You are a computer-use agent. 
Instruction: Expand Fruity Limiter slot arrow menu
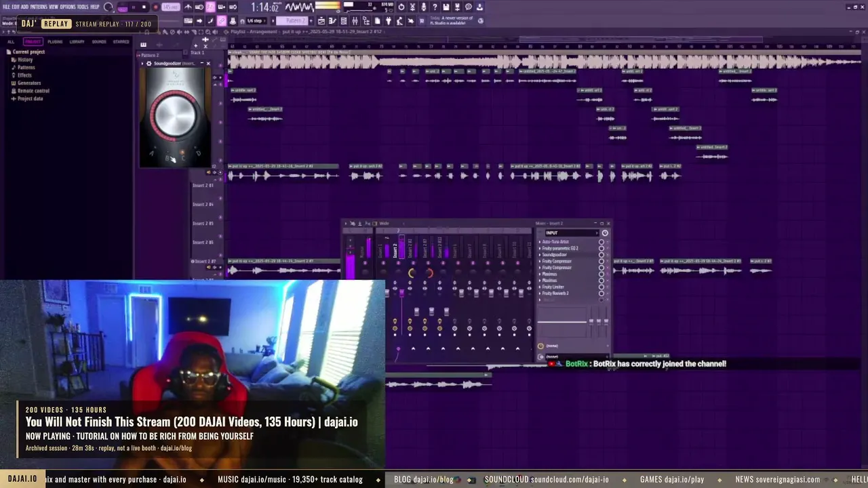[x=540, y=287]
